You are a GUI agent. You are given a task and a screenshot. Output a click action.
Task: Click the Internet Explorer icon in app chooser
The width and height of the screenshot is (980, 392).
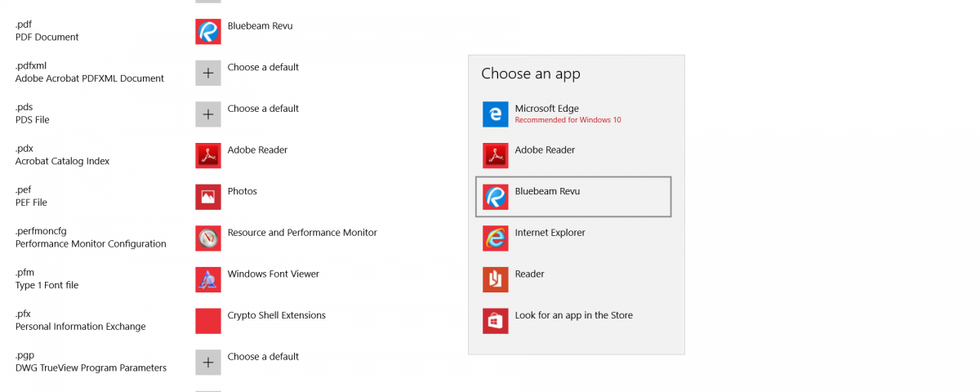point(496,238)
